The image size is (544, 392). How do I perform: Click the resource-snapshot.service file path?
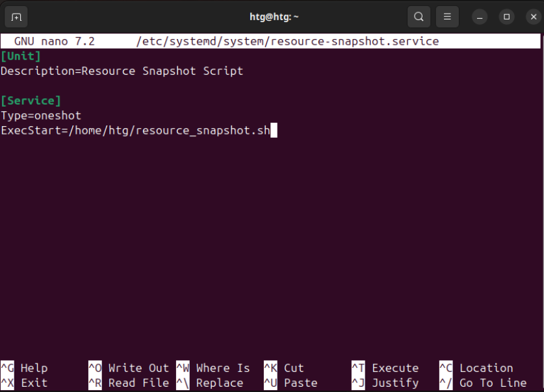pos(288,42)
